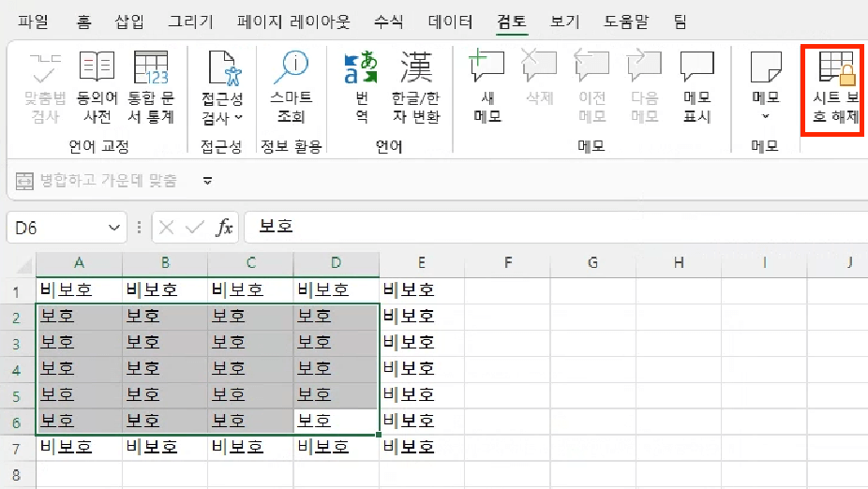Select column H header
This screenshot has width=868, height=489.
679,262
